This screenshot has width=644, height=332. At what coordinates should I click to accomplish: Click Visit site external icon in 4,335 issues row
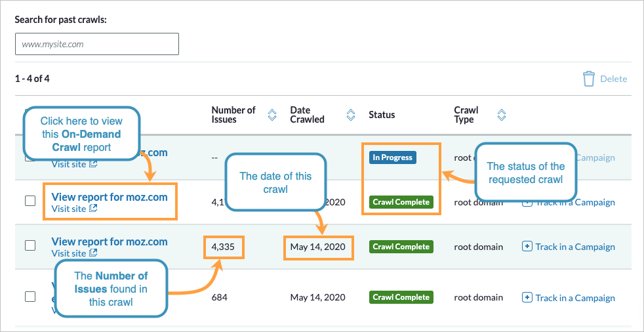point(93,253)
